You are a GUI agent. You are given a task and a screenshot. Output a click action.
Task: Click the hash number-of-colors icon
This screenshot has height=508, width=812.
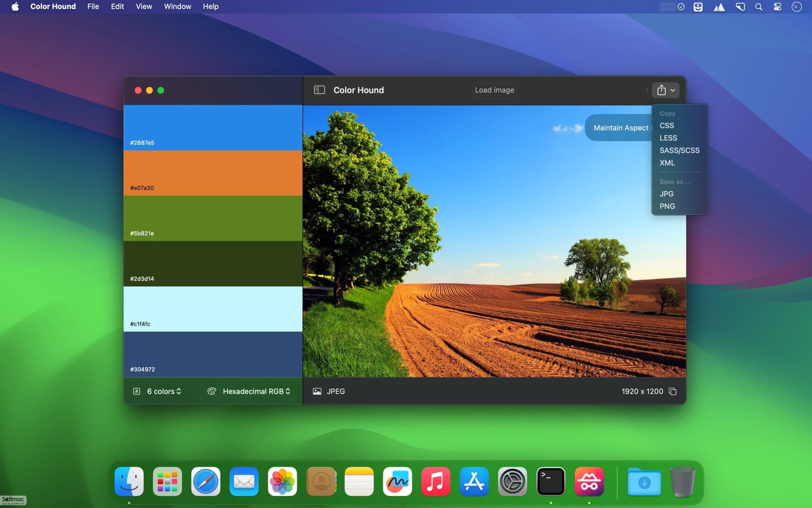click(136, 391)
